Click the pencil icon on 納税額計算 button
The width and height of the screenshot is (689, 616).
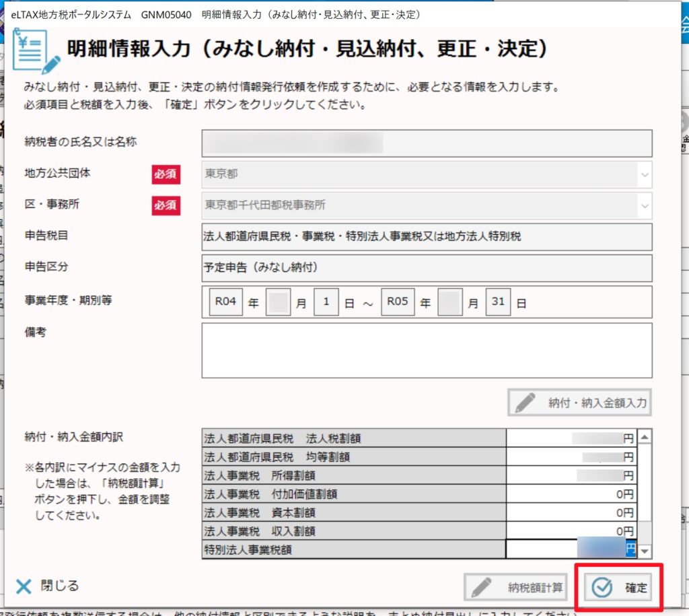click(483, 587)
